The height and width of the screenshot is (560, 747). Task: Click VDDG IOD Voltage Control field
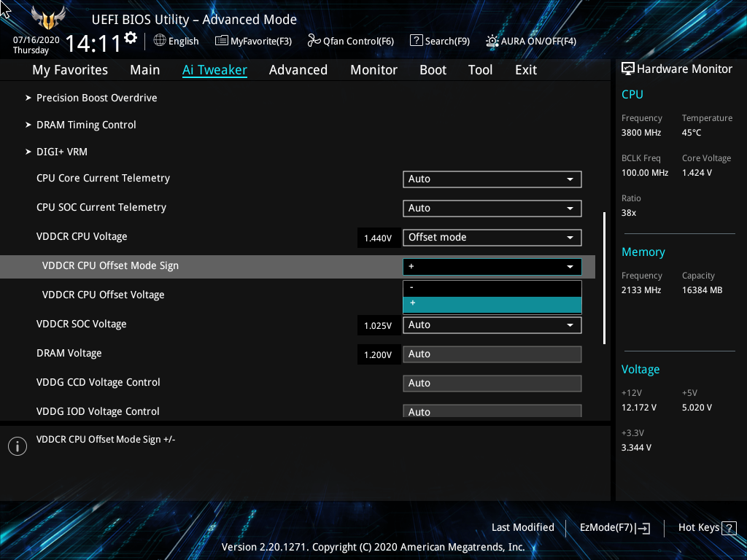492,411
